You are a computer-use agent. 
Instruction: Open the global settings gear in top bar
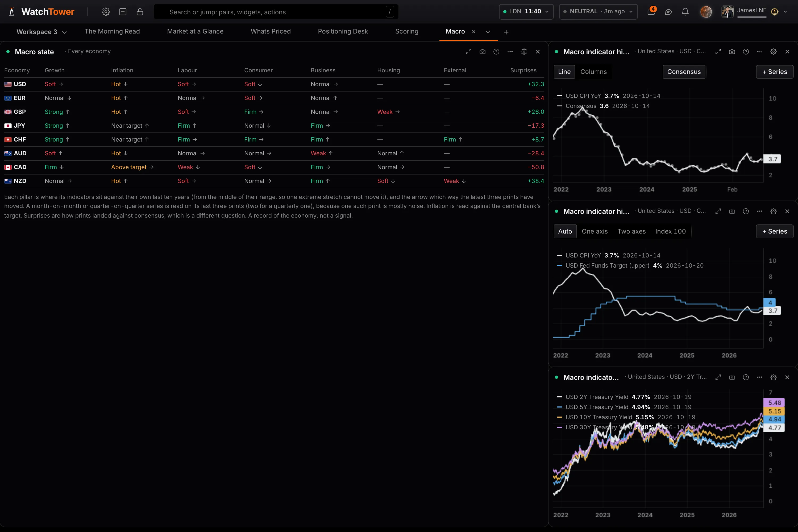pyautogui.click(x=106, y=12)
